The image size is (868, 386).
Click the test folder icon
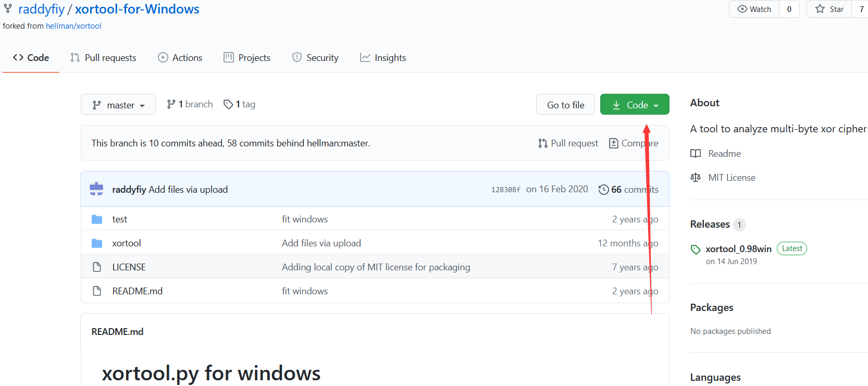point(97,219)
